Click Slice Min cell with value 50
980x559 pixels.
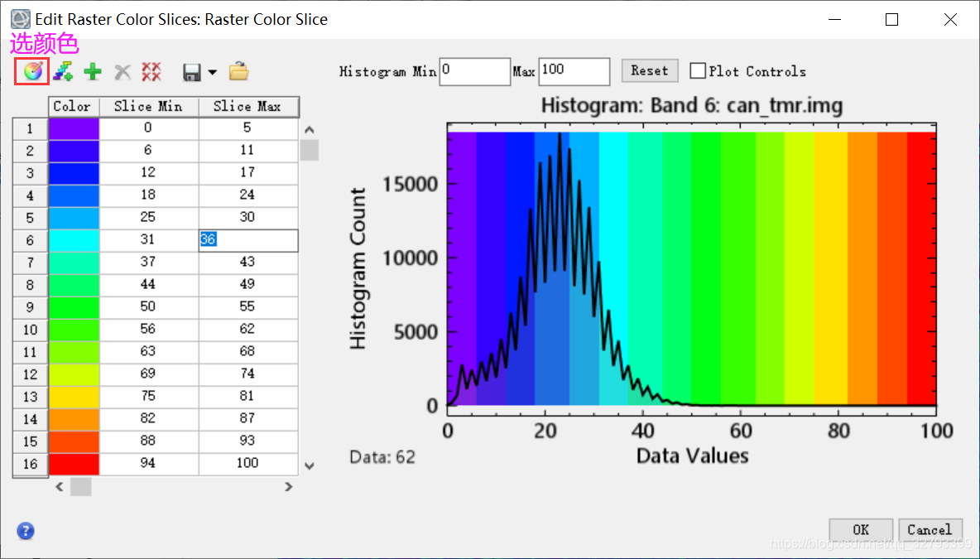point(149,307)
